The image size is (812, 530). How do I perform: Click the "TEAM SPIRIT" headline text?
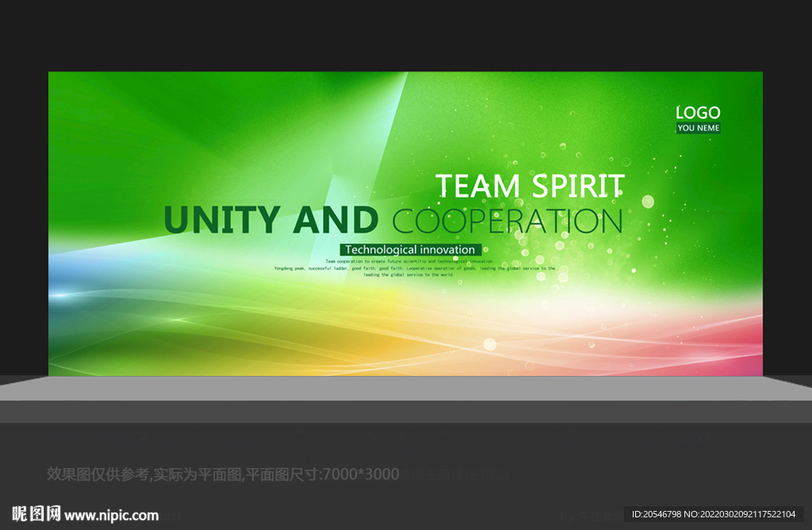530,186
